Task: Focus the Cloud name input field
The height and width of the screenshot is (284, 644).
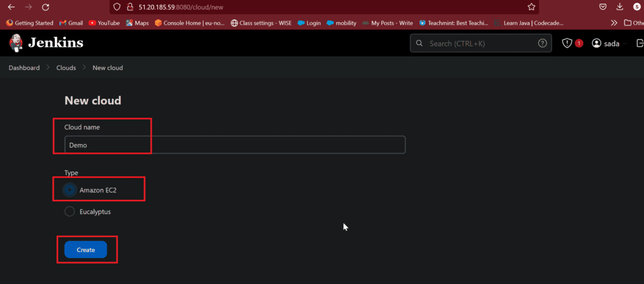Action: [235, 145]
